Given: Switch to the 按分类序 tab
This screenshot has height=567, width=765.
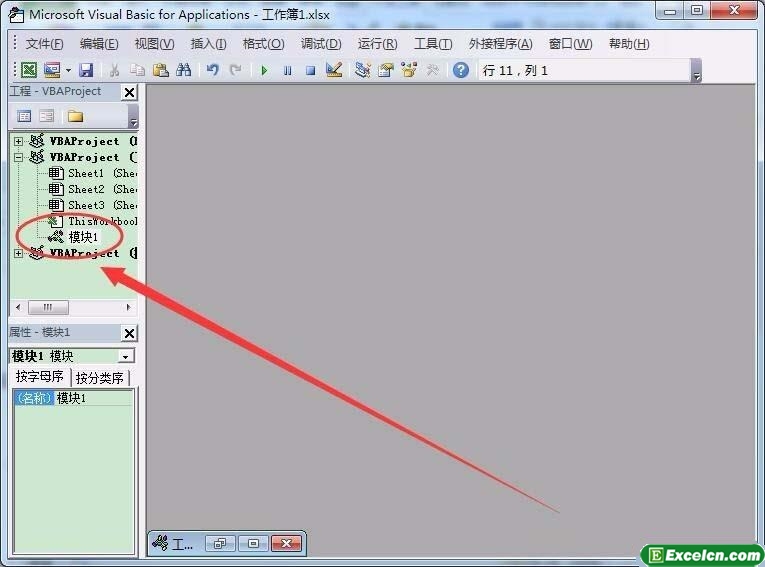Looking at the screenshot, I should (x=100, y=378).
